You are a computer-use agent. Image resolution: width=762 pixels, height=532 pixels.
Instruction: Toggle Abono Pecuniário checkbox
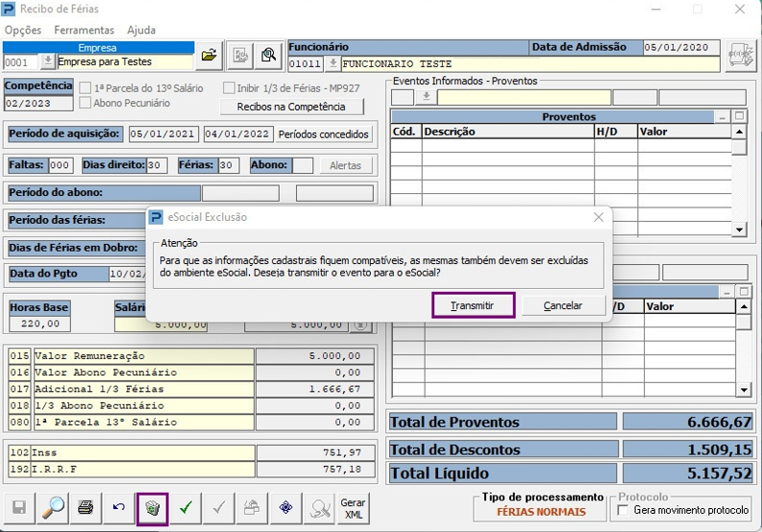[86, 103]
